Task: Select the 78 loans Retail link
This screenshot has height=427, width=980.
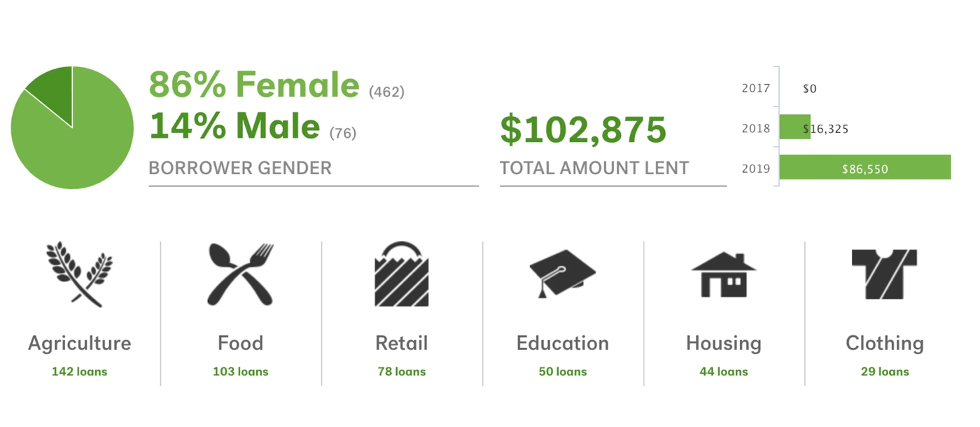Action: point(401,372)
